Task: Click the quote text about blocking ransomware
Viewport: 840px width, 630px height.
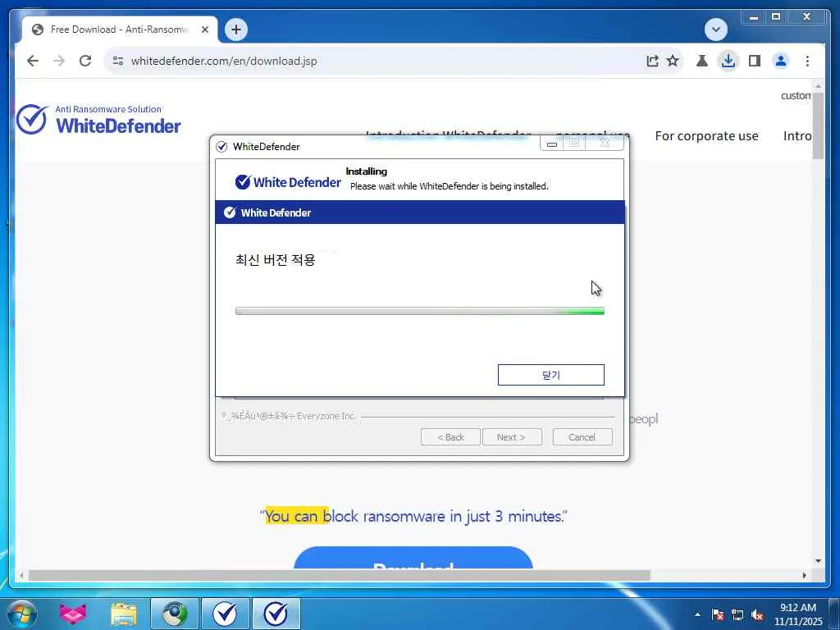Action: 413,517
